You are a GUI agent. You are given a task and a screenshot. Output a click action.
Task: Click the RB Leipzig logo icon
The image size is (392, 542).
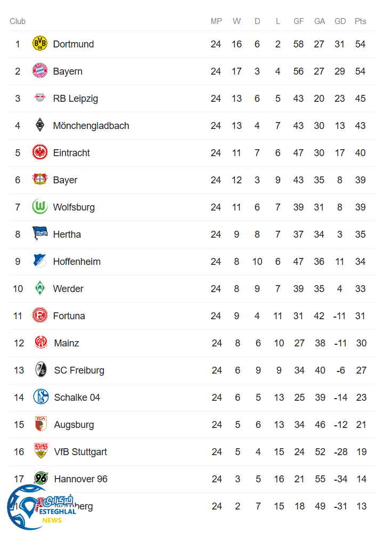tap(40, 99)
